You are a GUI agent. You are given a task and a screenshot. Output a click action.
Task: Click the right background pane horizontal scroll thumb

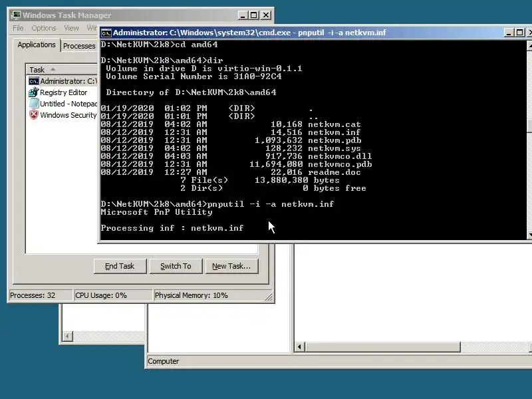[x=383, y=346]
